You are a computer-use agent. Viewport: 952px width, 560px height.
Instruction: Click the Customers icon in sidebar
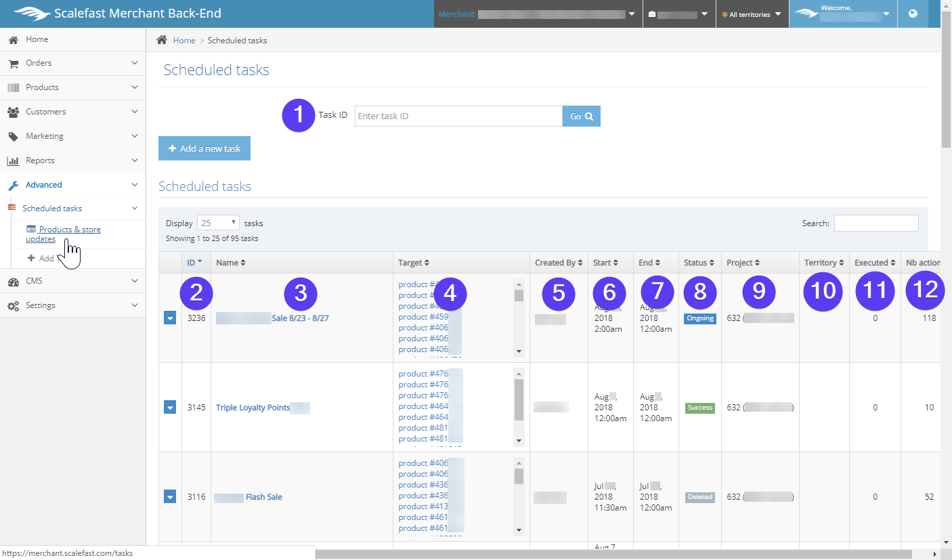13,112
